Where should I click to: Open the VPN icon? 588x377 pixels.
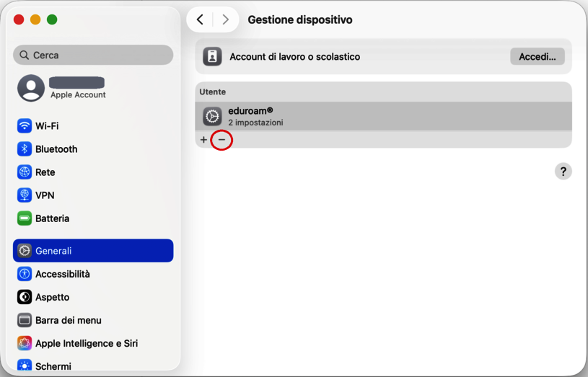click(x=25, y=195)
